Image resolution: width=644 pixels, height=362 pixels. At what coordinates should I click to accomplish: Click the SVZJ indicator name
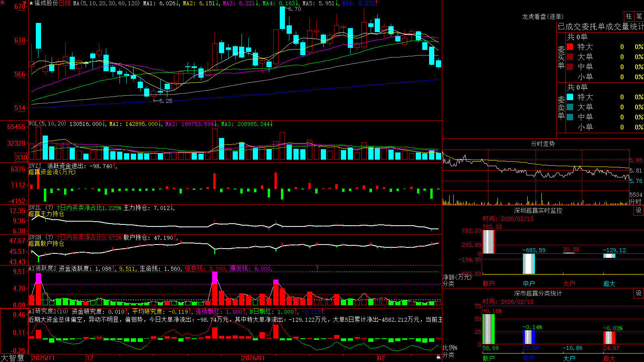(35, 166)
